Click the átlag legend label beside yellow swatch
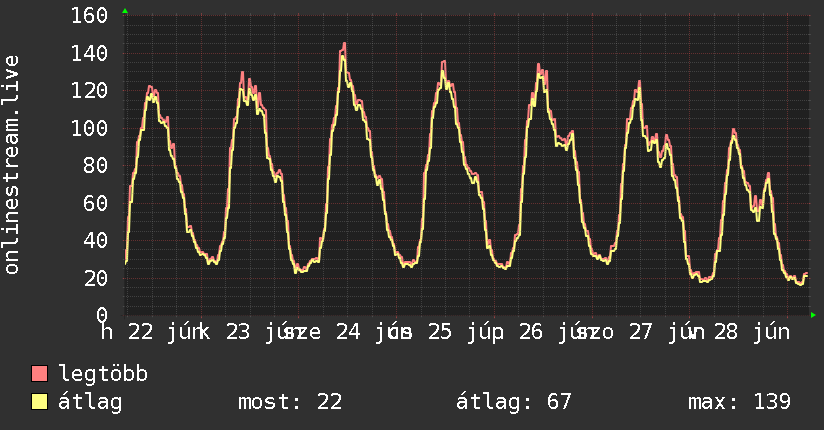The width and height of the screenshot is (824, 430). tap(90, 402)
